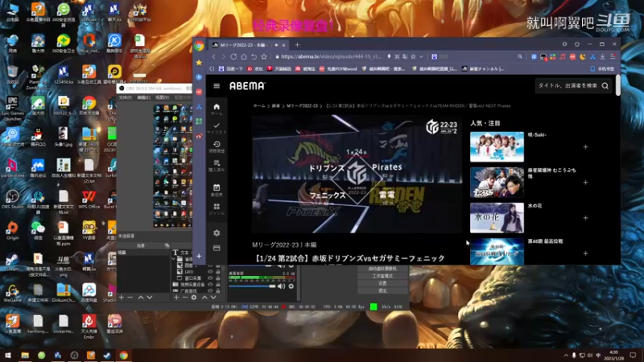Open the calendar schedule sidebar icon
Viewport: 644px width, 362px height.
(217, 187)
